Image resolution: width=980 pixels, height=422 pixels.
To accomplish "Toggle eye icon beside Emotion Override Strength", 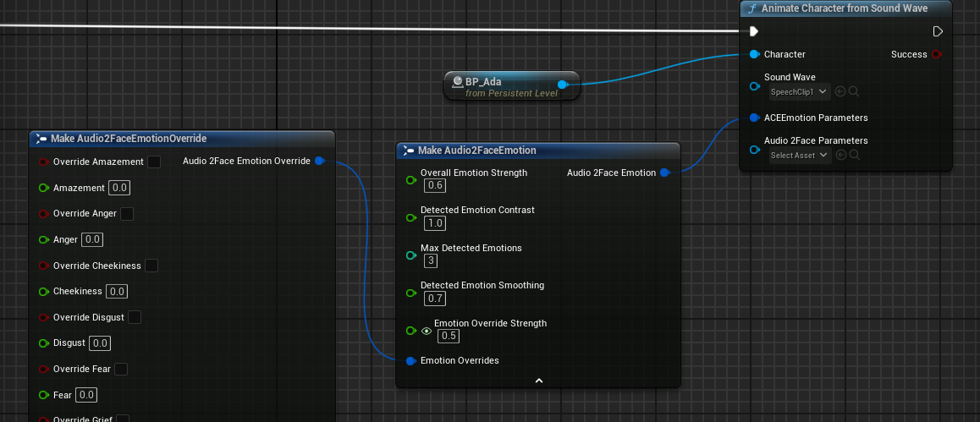I will (427, 331).
